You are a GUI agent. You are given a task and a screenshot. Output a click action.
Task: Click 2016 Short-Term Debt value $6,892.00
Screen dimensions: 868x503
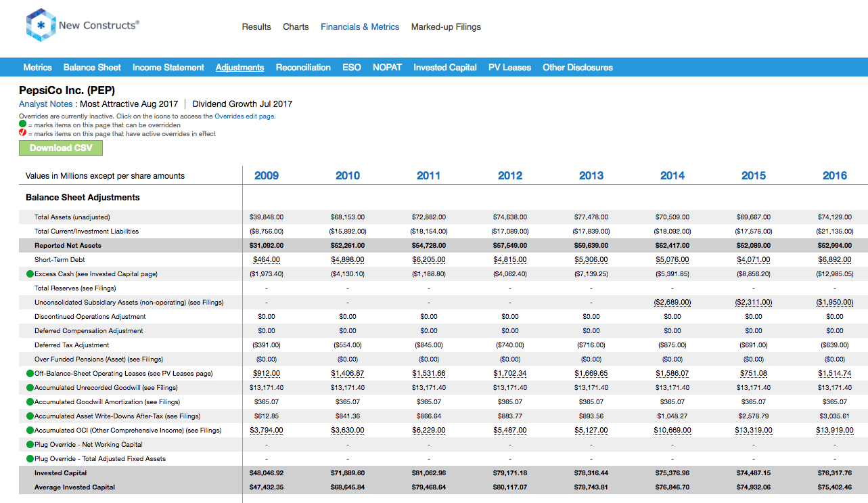pyautogui.click(x=835, y=260)
